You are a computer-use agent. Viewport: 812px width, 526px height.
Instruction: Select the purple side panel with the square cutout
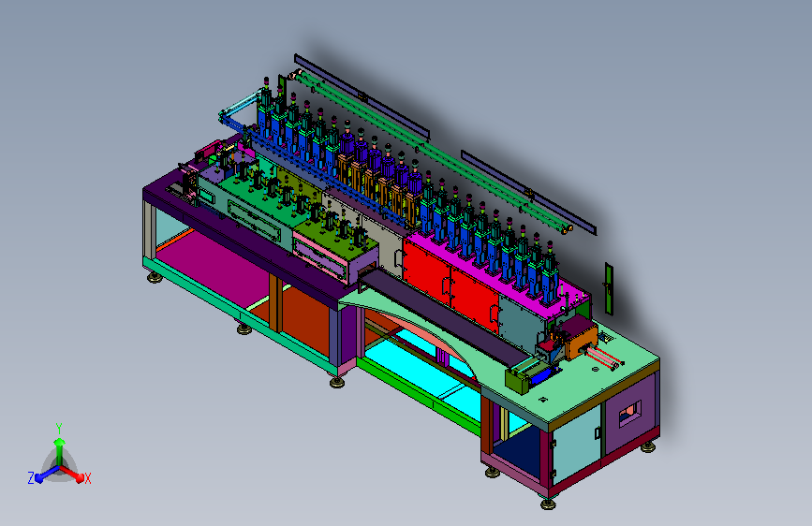click(x=630, y=415)
